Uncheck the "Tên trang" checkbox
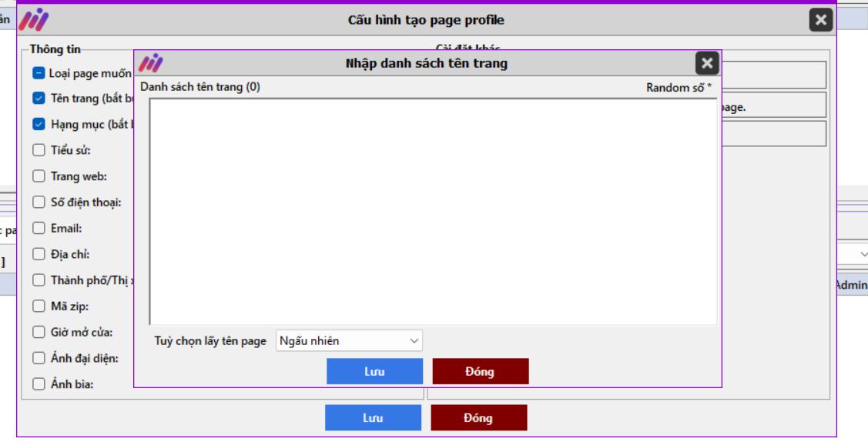 [39, 99]
